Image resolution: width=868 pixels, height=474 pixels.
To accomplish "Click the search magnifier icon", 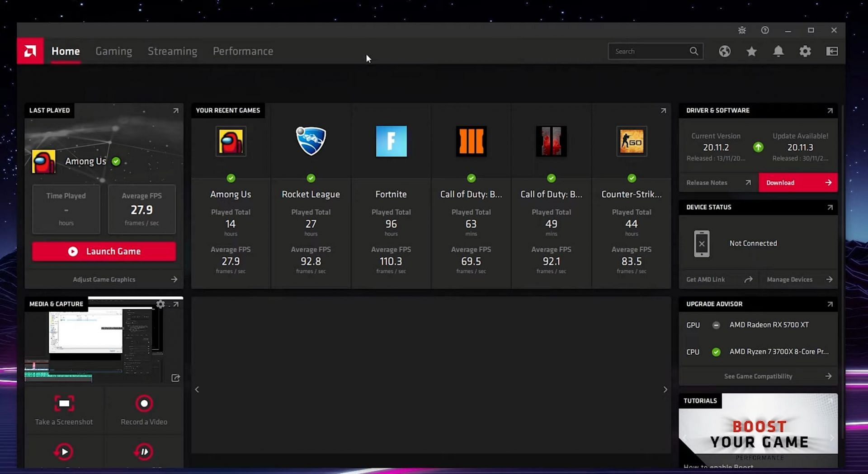I will pos(694,51).
